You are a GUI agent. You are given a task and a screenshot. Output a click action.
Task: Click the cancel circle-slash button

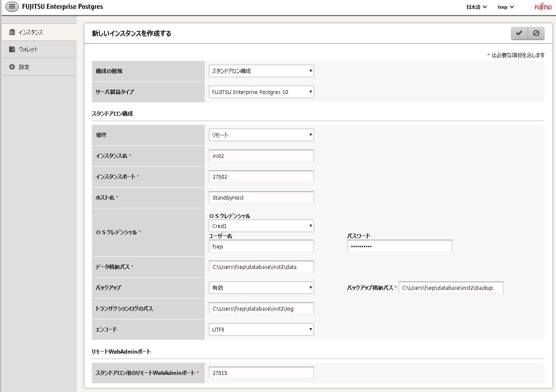tap(536, 33)
